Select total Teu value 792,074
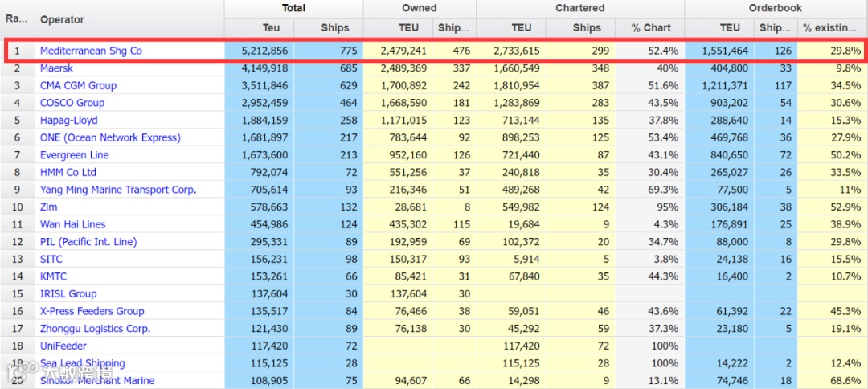The width and height of the screenshot is (868, 389). [268, 172]
